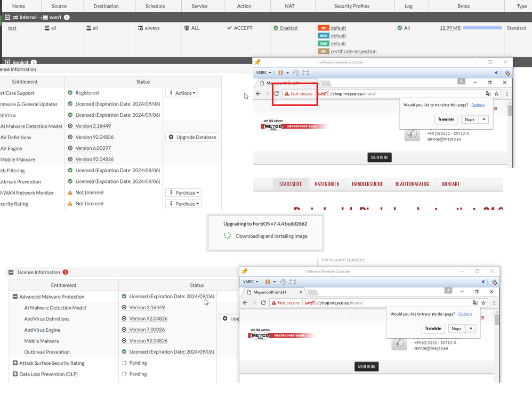This screenshot has width=532, height=408.
Task: Open Options link in upper translate popup
Action: [x=478, y=105]
